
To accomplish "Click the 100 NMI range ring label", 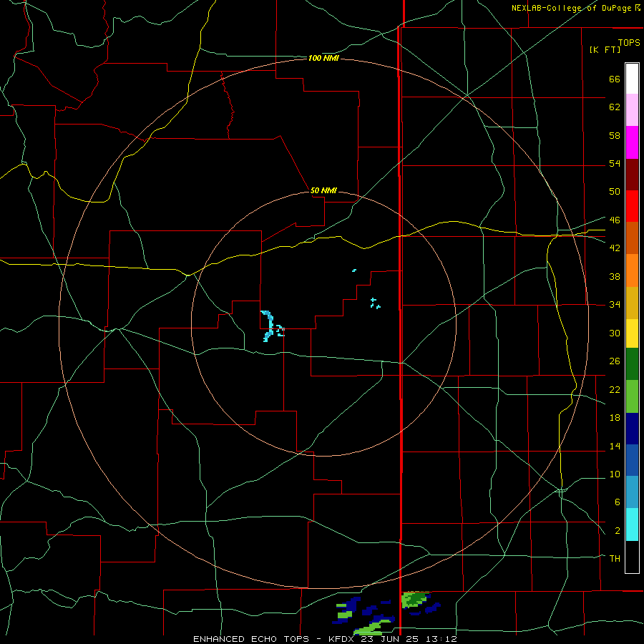I will pos(323,59).
